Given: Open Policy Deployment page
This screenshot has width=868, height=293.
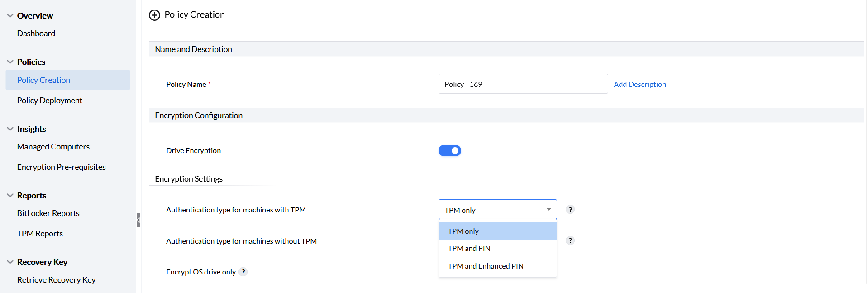Looking at the screenshot, I should (x=50, y=101).
